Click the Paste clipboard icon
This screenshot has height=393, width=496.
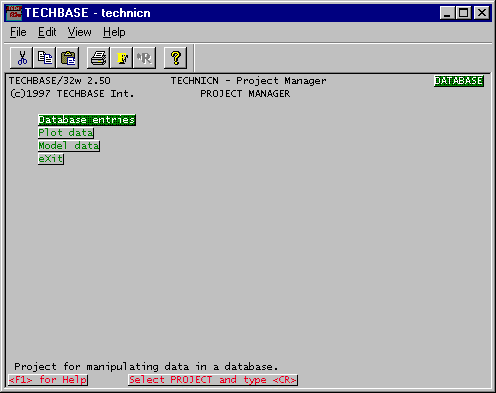coord(68,58)
